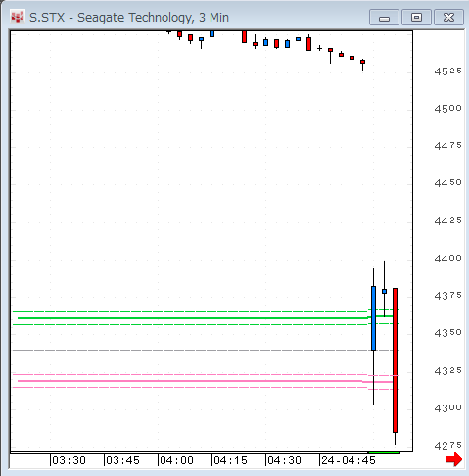Image resolution: width=469 pixels, height=476 pixels.
Task: Select the 4400 price level on scale
Action: pos(447,259)
